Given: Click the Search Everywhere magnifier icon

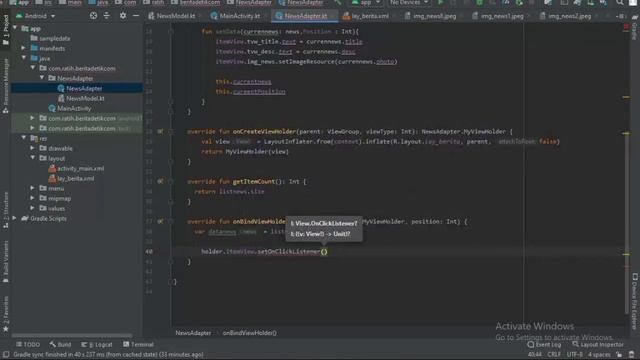Looking at the screenshot, I should [620, 2].
